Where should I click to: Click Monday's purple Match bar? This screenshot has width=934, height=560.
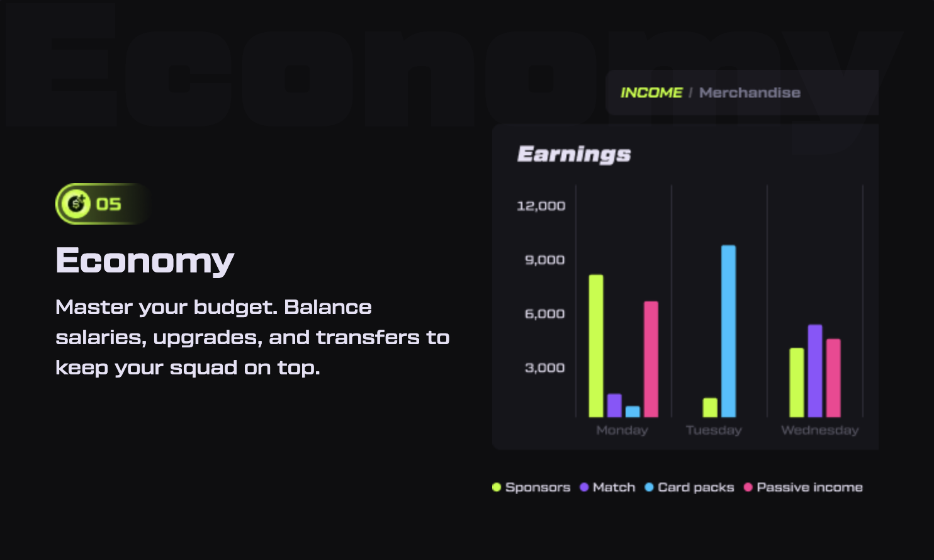pyautogui.click(x=614, y=405)
